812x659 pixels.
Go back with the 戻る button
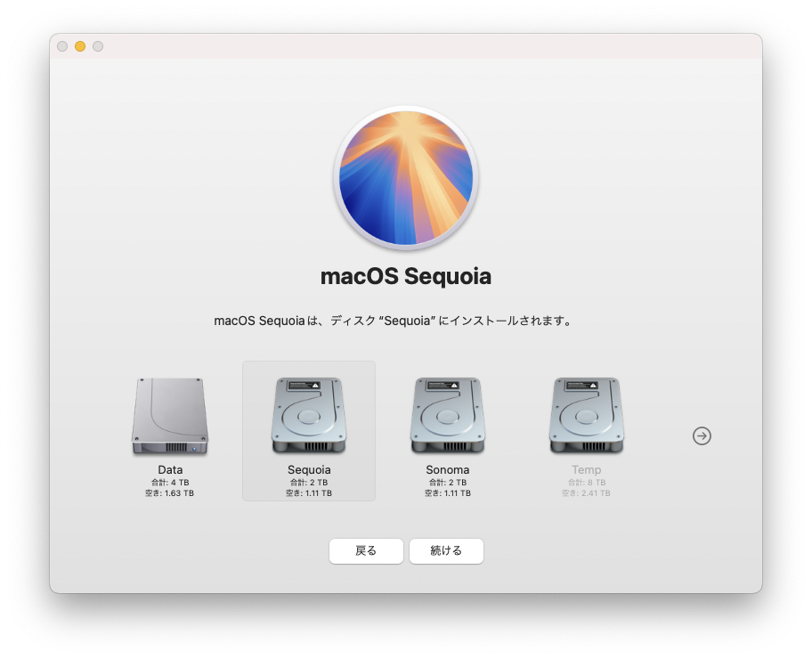[x=366, y=550]
